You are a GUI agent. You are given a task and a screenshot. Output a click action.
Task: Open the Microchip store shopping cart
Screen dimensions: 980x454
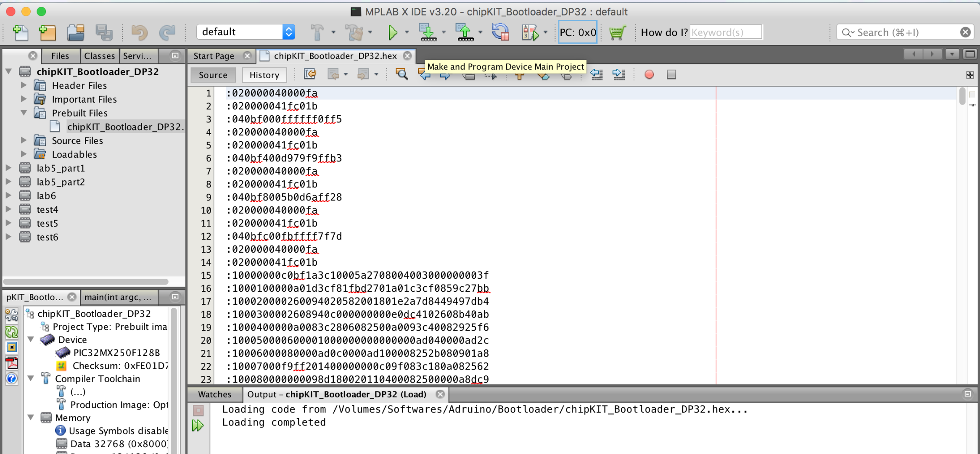[x=617, y=32]
